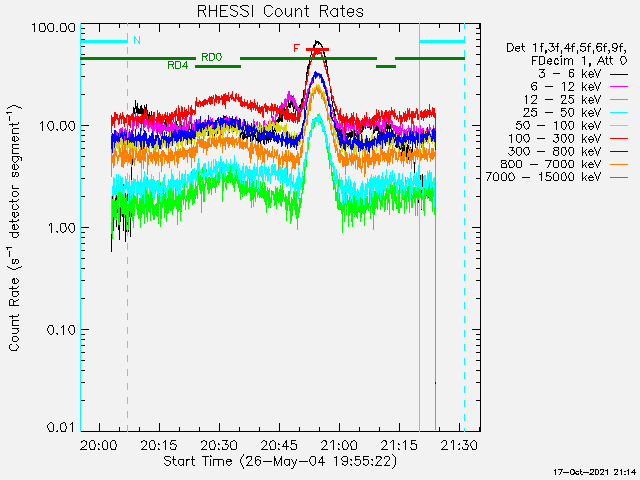
Task: Click the "20:00" x-axis tick label
Action: (98, 445)
